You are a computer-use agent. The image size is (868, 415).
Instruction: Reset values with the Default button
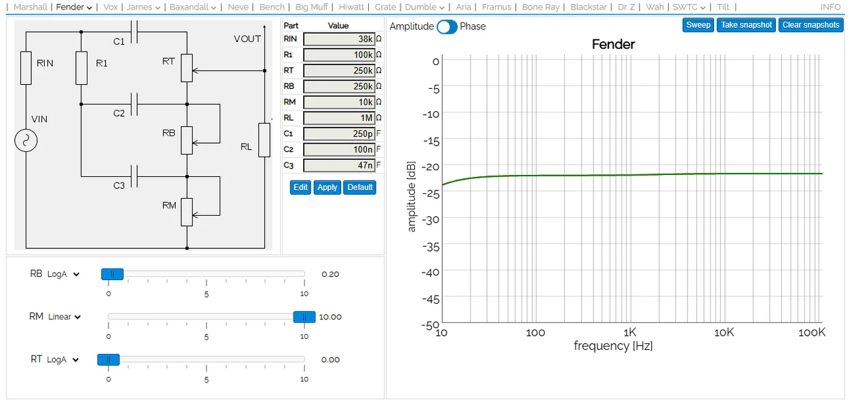[x=359, y=187]
